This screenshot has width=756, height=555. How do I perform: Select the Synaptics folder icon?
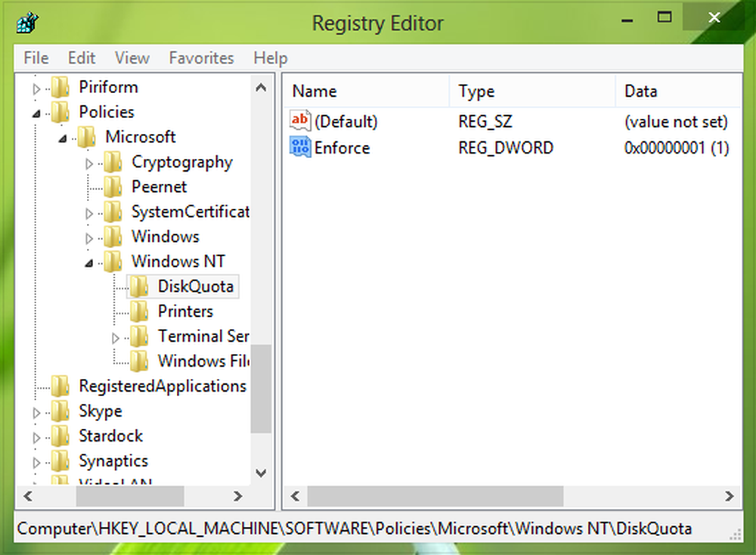(x=60, y=461)
